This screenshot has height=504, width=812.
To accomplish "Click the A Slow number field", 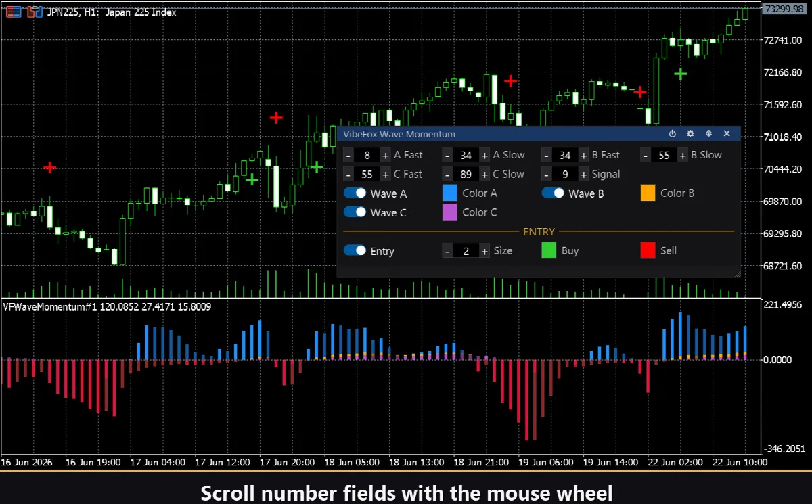I will tap(466, 156).
